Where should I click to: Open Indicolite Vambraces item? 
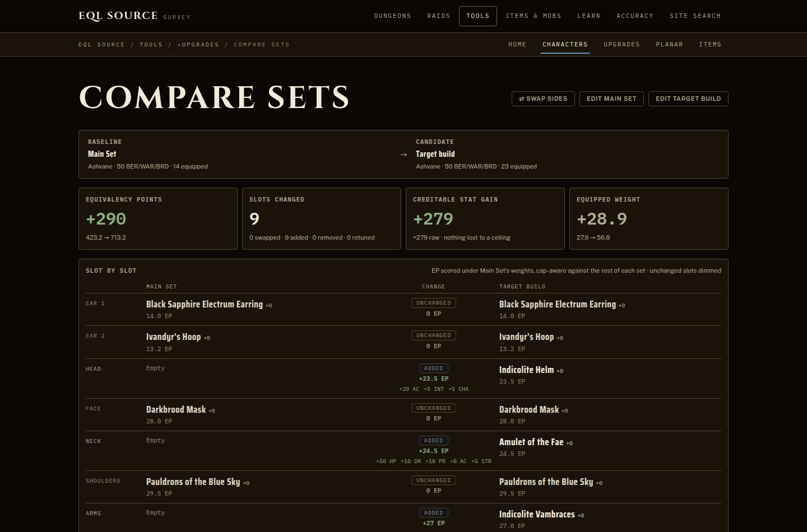tap(537, 514)
